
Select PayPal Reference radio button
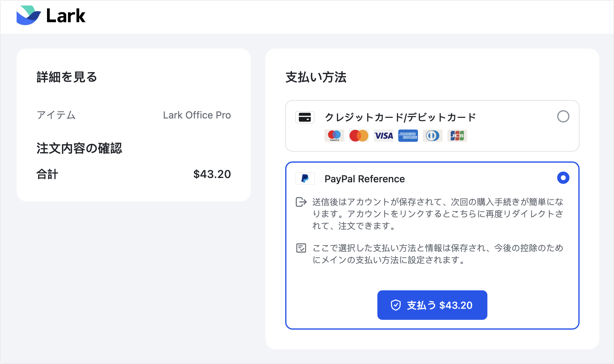[563, 178]
